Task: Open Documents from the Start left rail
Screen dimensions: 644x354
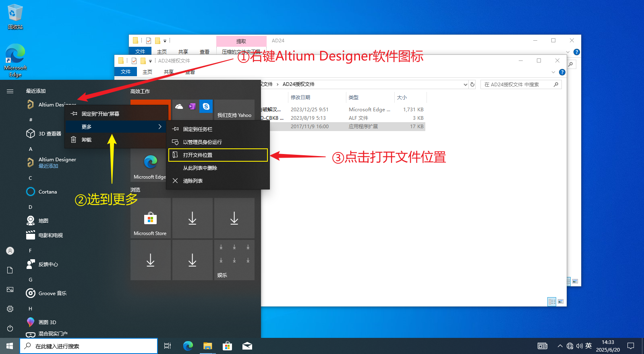Action: [10, 270]
